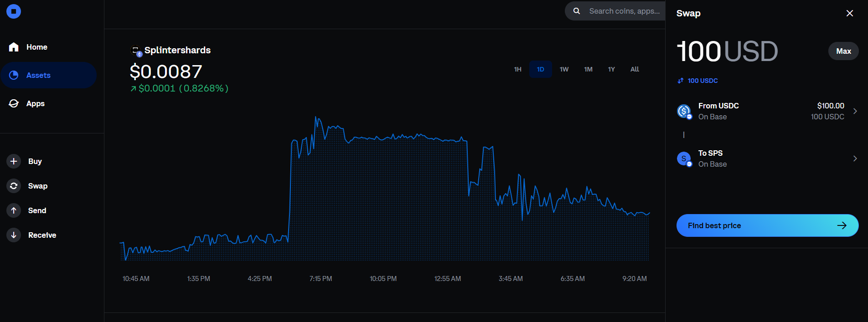Screen dimensions: 868x322
Task: Click the 7:15 PM axis label
Action: tap(320, 279)
